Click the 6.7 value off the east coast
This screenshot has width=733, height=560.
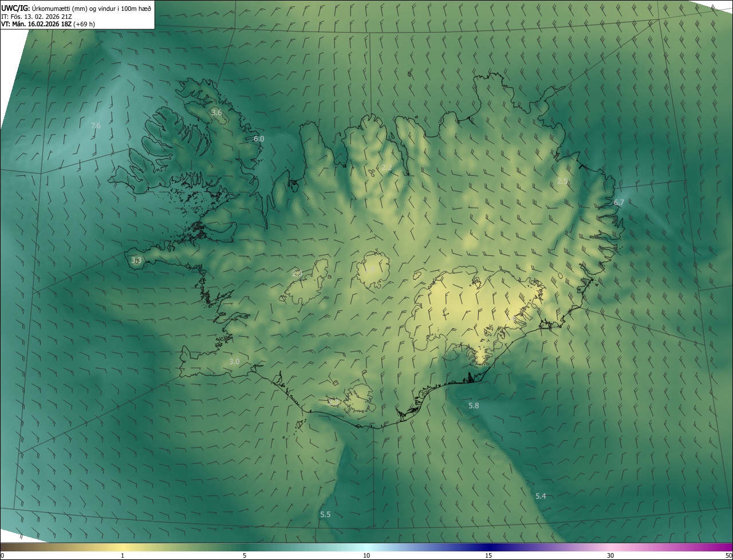pyautogui.click(x=618, y=202)
